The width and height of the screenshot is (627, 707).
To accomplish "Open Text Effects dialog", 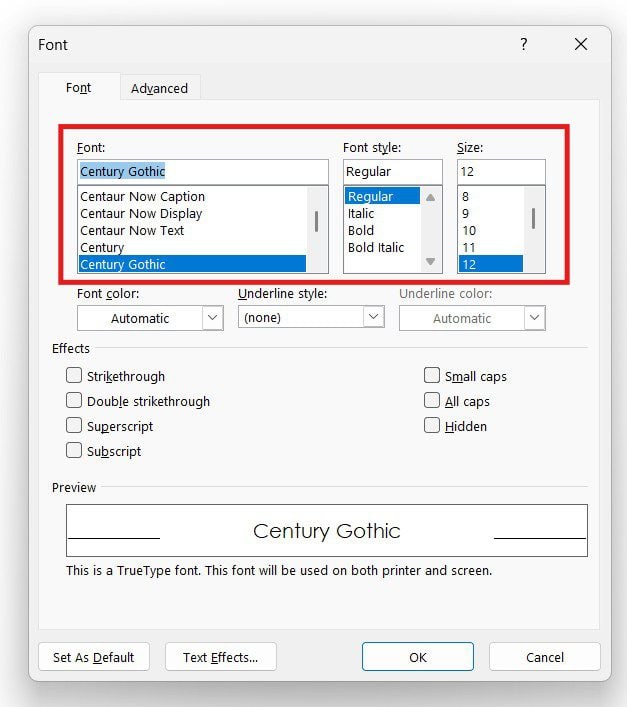I will click(x=221, y=657).
